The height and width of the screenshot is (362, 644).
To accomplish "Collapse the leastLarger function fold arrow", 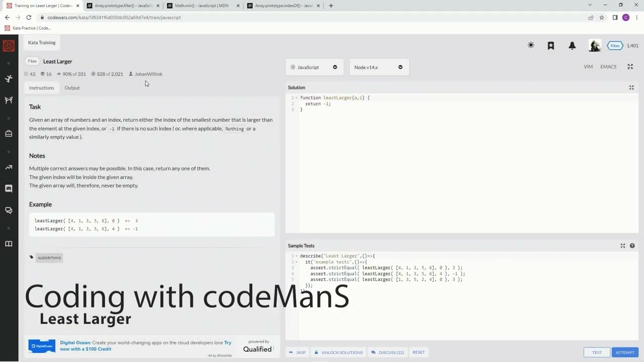I will (296, 98).
